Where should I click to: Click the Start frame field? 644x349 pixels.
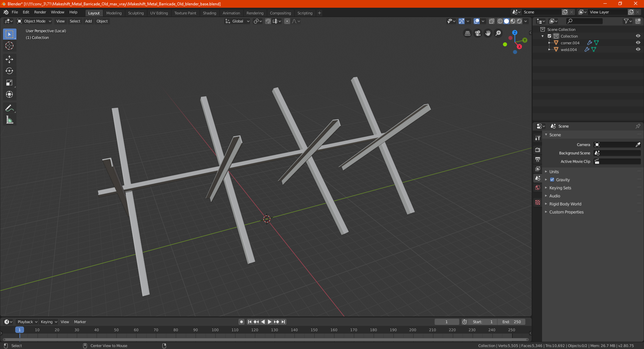(483, 322)
